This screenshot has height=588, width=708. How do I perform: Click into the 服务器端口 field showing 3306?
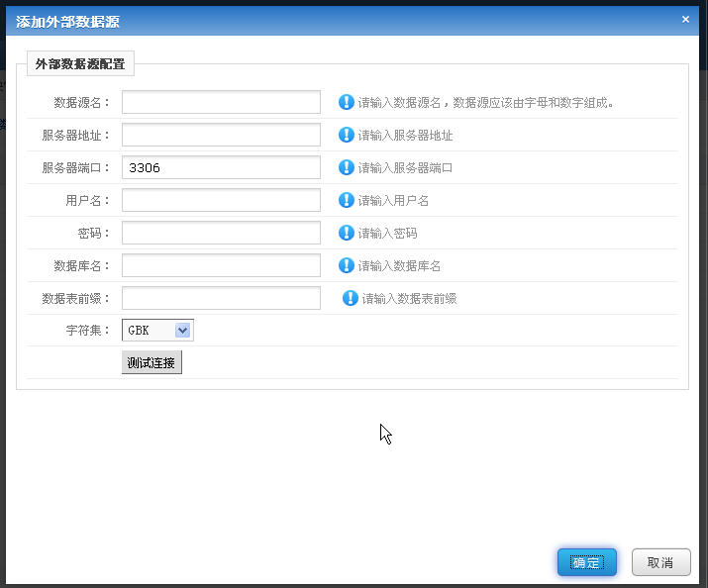(221, 167)
